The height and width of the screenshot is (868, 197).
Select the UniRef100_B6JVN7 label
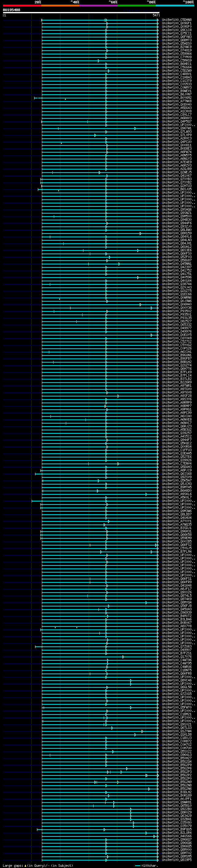177,94
